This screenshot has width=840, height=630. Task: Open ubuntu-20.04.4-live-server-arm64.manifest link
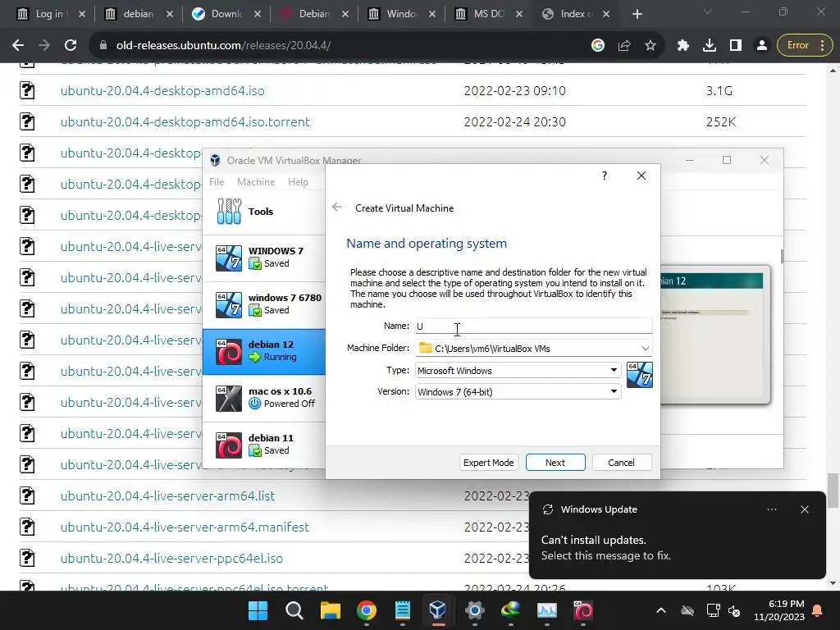[x=185, y=527]
